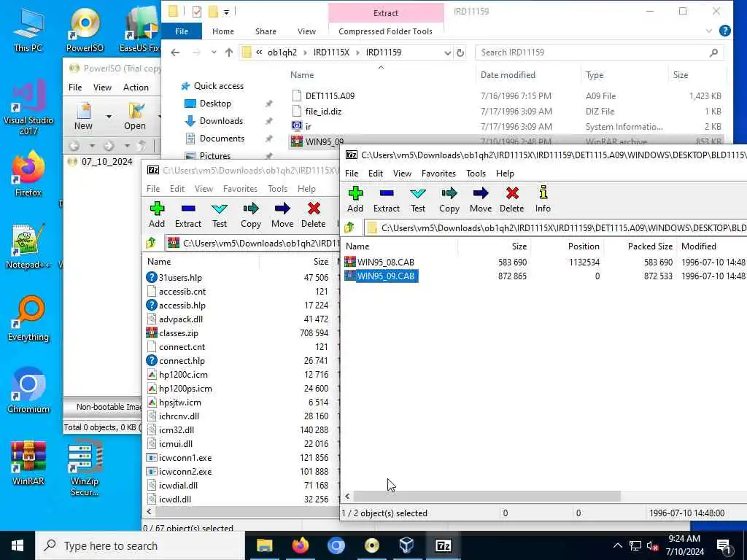Click Open in the PowerISO toolbar
The height and width of the screenshot is (560, 747).
coord(135,116)
